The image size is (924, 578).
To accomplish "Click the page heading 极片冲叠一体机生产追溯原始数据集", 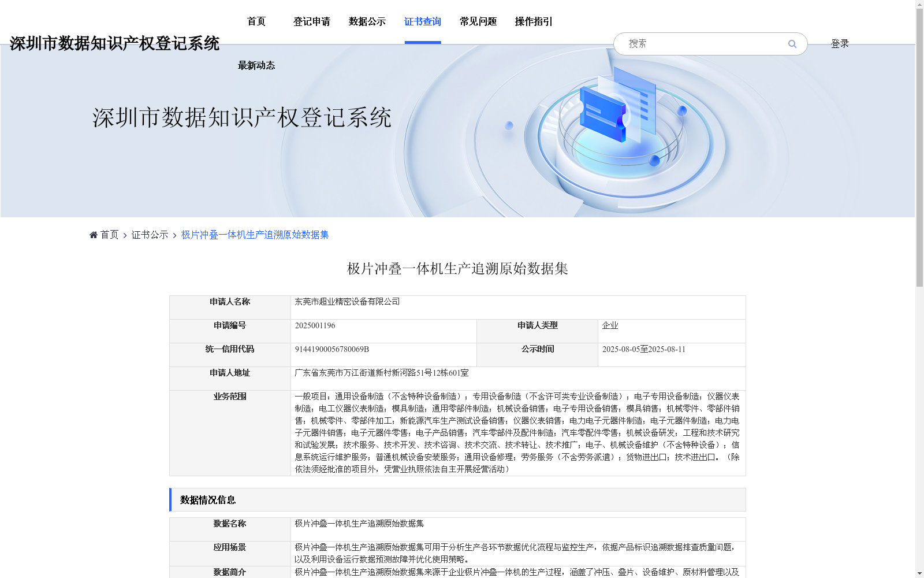I will point(457,269).
